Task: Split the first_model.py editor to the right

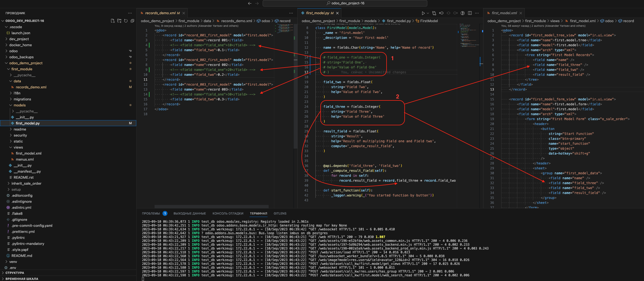Action: (470, 13)
